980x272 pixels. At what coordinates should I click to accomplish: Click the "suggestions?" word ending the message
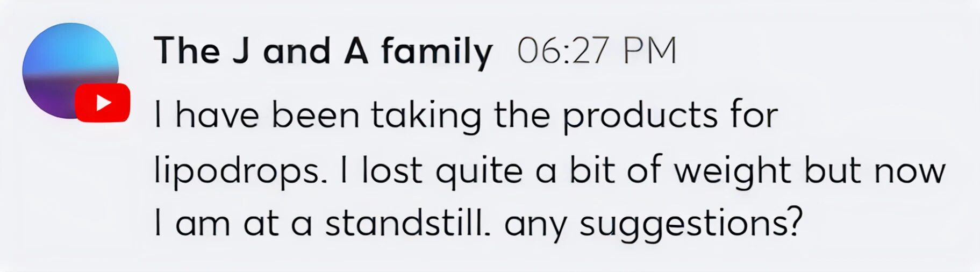[x=691, y=224]
